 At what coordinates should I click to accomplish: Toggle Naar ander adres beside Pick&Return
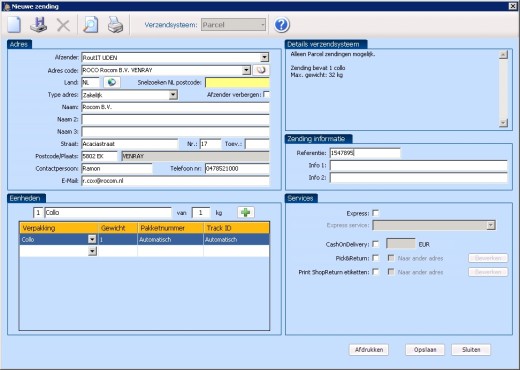pos(391,258)
